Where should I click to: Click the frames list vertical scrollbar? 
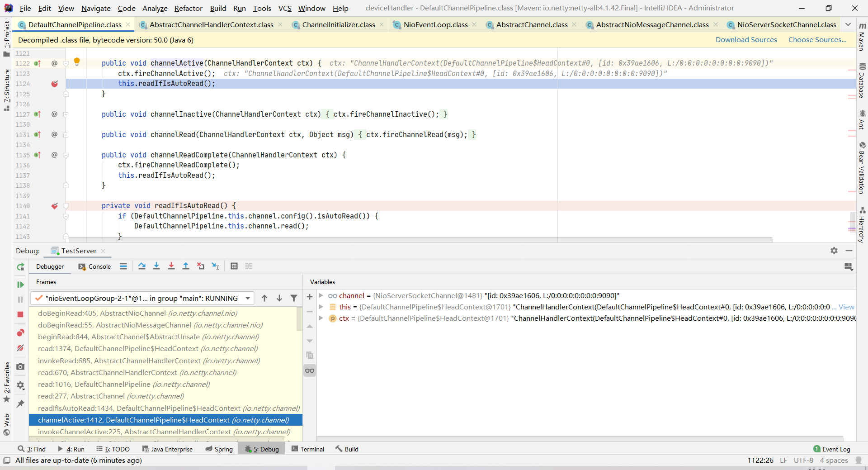pos(299,319)
